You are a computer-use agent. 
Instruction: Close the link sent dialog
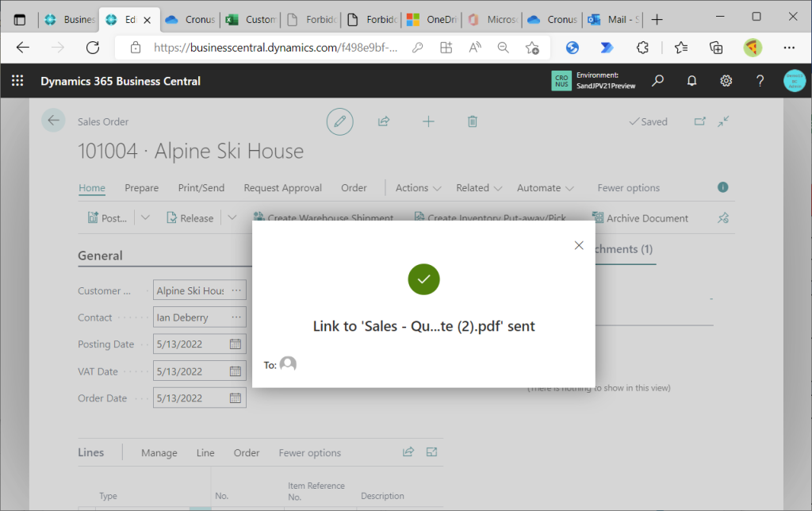[x=579, y=245]
